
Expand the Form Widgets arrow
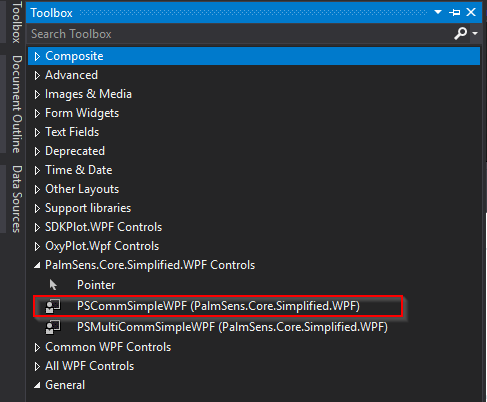click(x=37, y=113)
